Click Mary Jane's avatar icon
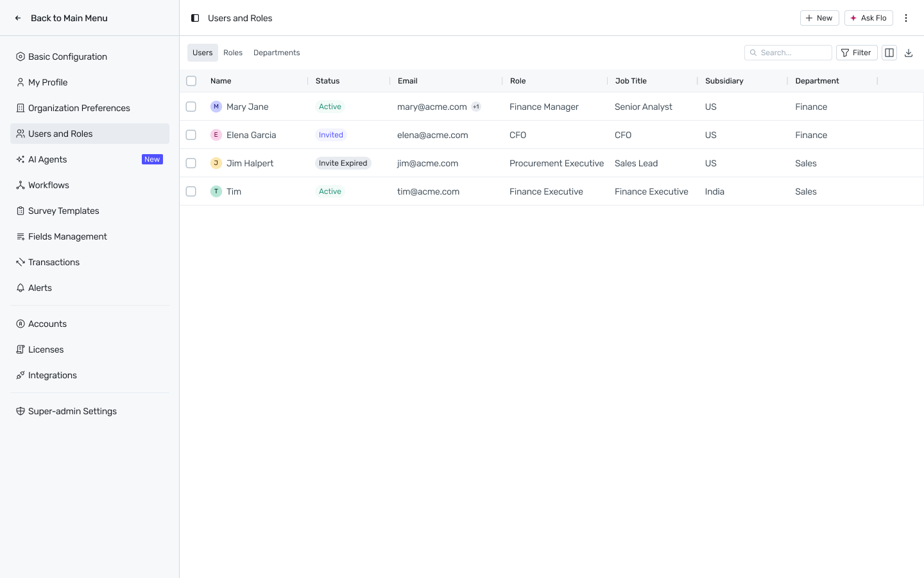This screenshot has height=578, width=924. pyautogui.click(x=216, y=107)
